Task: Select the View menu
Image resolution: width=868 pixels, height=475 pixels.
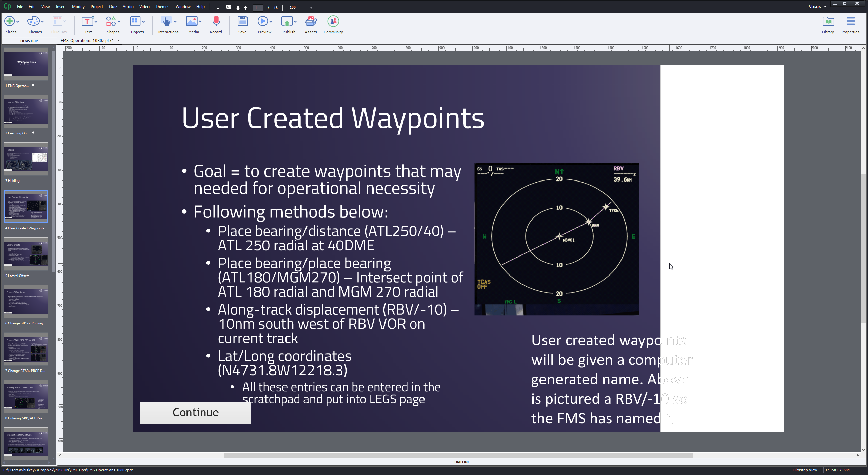Action: click(45, 7)
